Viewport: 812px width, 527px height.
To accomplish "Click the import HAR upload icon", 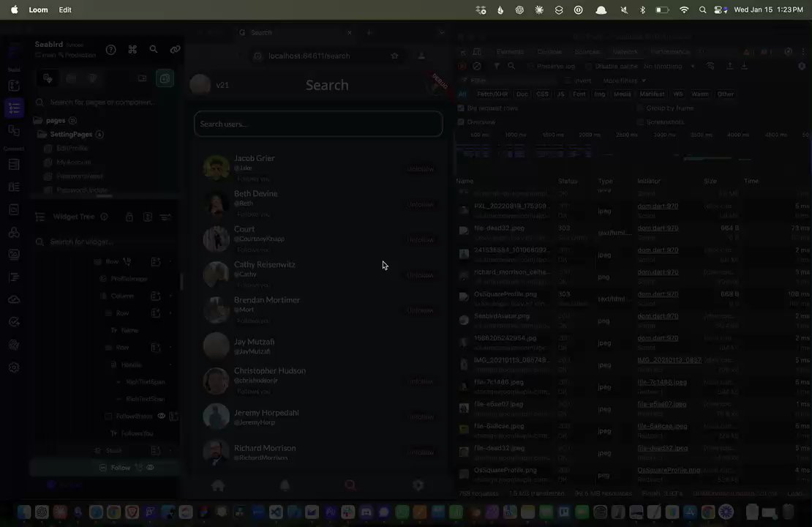I will (x=729, y=67).
